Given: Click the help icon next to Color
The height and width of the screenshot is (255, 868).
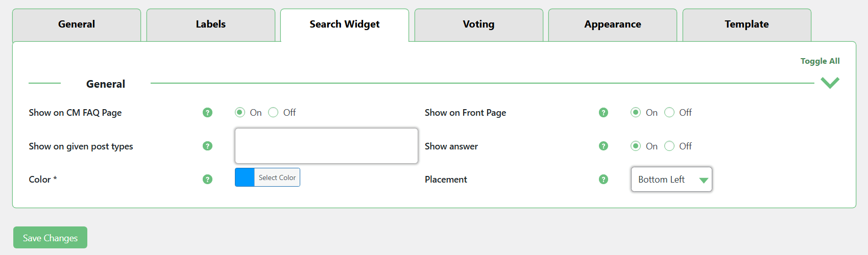Looking at the screenshot, I should (207, 179).
